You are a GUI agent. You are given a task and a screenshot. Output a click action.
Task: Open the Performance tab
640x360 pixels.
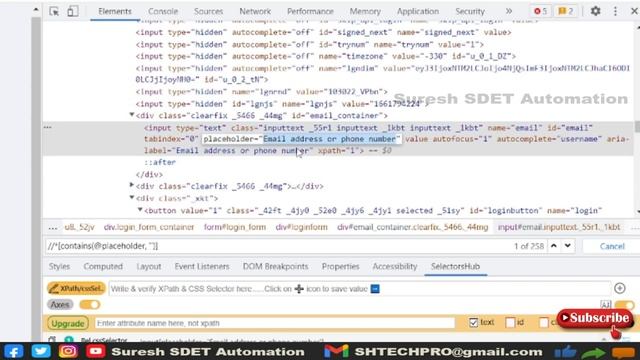point(310,11)
